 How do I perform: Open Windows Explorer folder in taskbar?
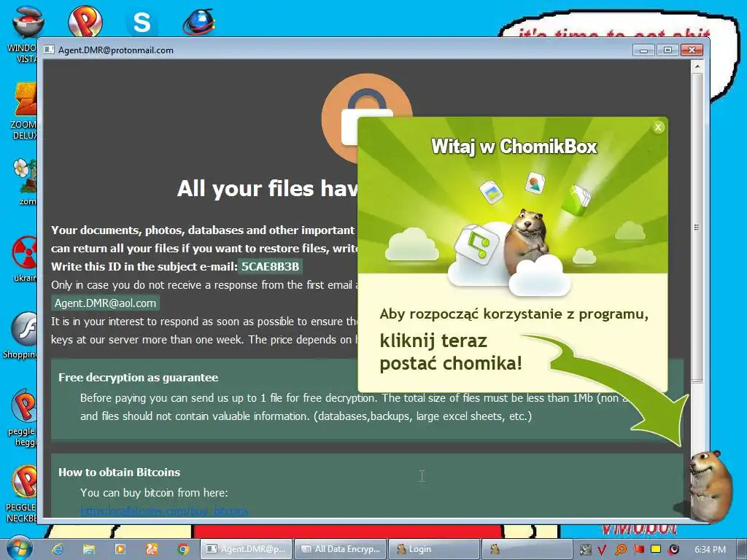point(88,549)
